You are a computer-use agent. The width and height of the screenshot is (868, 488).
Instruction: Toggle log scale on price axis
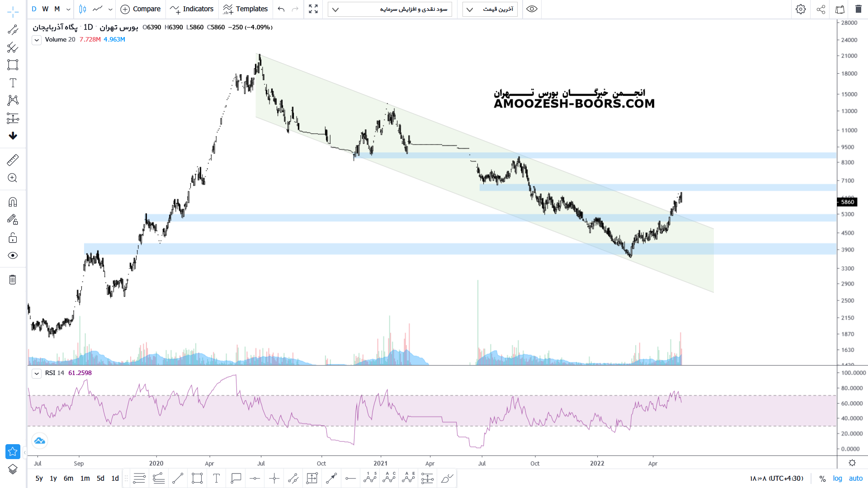(837, 478)
